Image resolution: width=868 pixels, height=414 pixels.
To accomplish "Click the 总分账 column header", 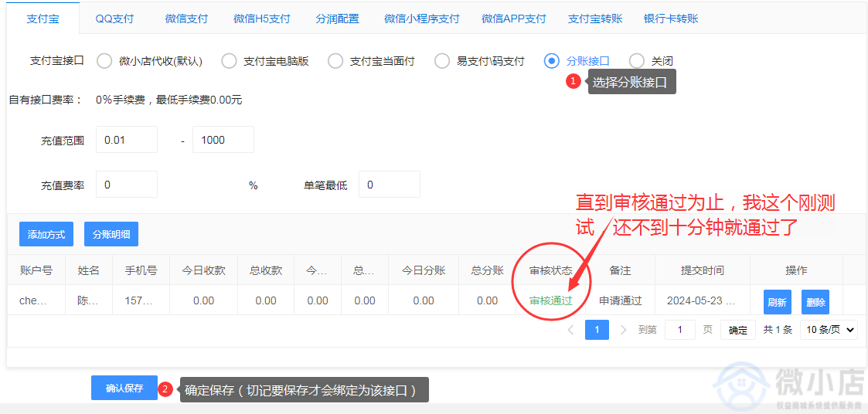I will click(x=487, y=270).
